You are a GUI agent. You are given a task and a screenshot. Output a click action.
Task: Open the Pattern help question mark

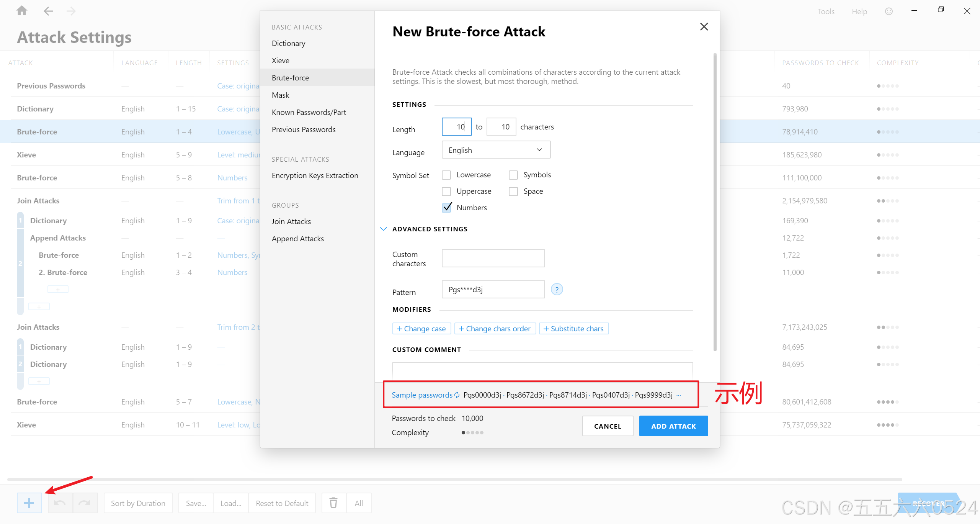[x=557, y=290]
